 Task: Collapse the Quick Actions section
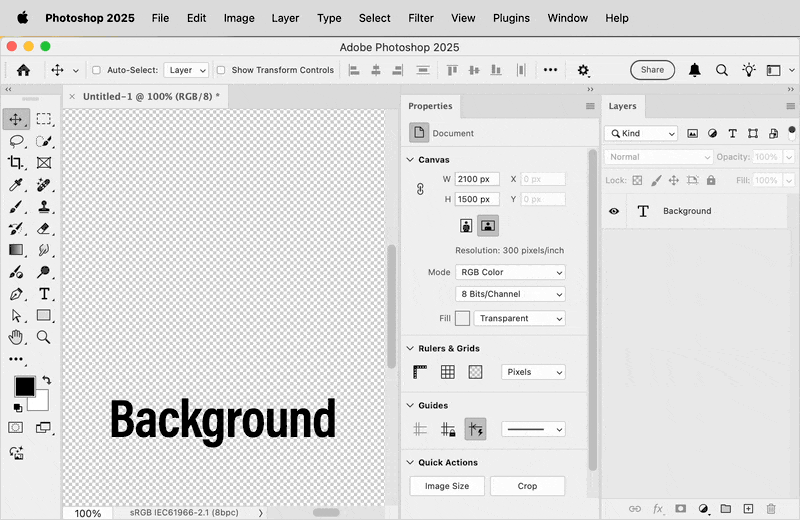point(410,462)
